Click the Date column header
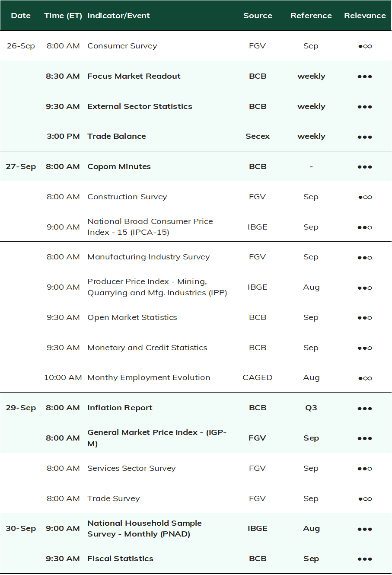The image size is (392, 575). [21, 16]
